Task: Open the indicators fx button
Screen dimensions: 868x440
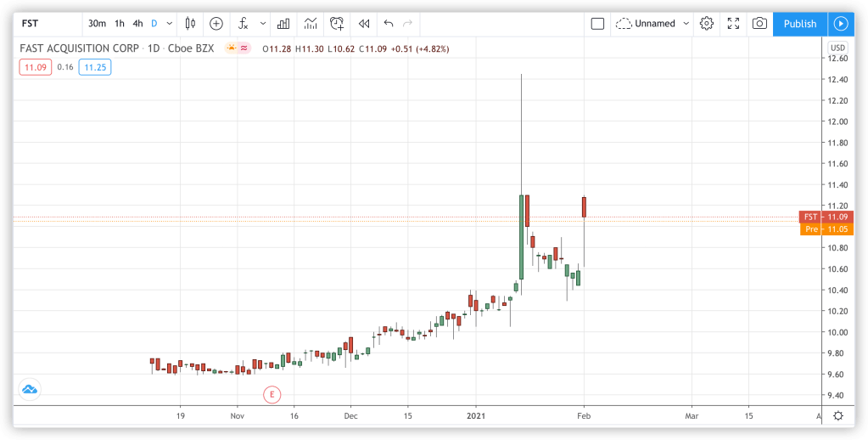Action: click(244, 24)
